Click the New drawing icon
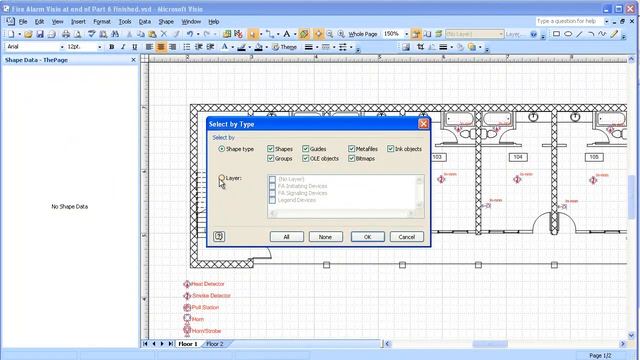This screenshot has width=640, height=360. (x=11, y=34)
